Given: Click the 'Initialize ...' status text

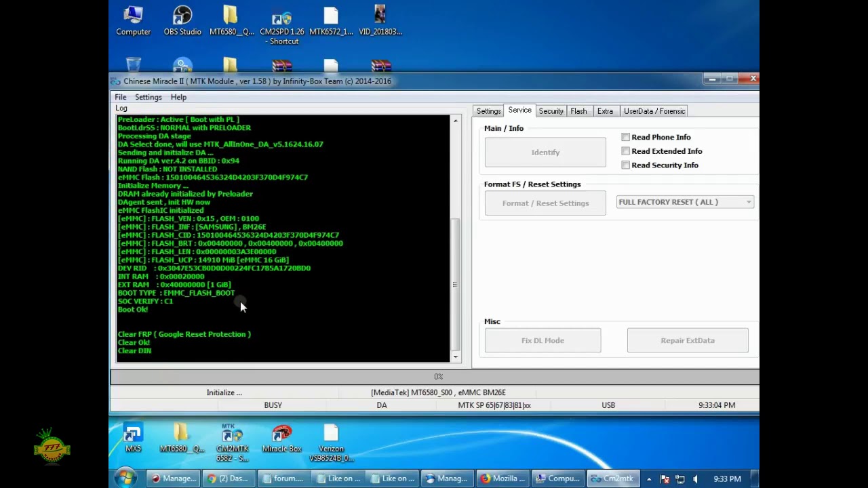Looking at the screenshot, I should pos(224,392).
